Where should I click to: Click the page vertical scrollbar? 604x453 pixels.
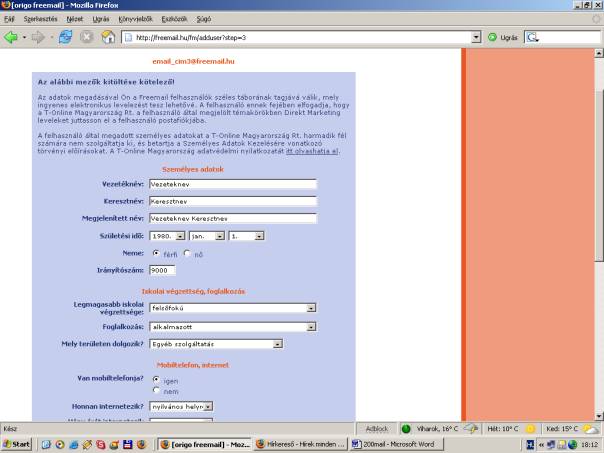tap(598, 250)
